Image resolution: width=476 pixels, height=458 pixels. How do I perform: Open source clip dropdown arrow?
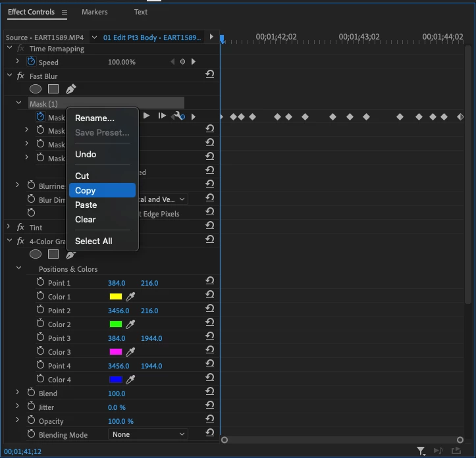pyautogui.click(x=94, y=38)
